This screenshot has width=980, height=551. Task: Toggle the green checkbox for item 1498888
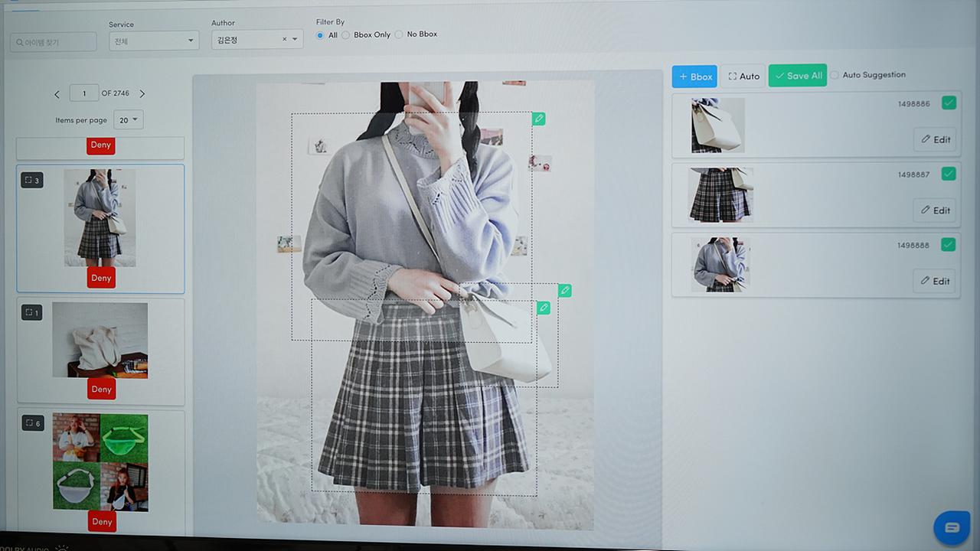pos(949,245)
